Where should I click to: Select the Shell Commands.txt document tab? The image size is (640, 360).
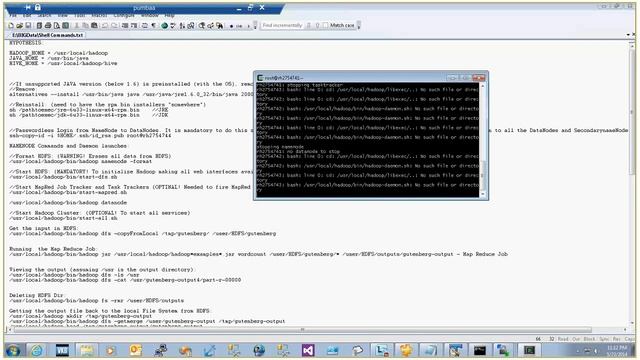(x=48, y=35)
